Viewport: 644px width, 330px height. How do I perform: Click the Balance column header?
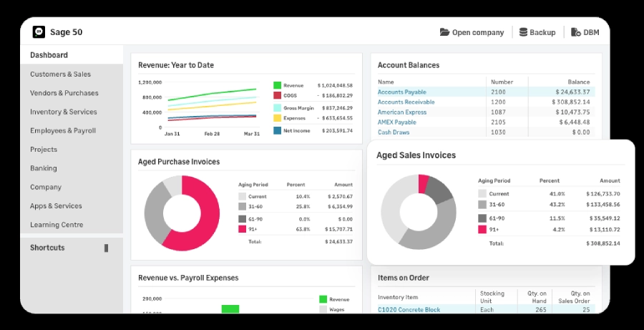coord(579,82)
